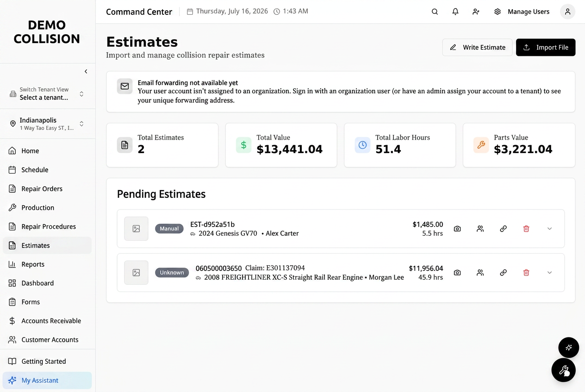
Task: Click the $3,221.04 Parts Value figure
Action: coord(523,149)
